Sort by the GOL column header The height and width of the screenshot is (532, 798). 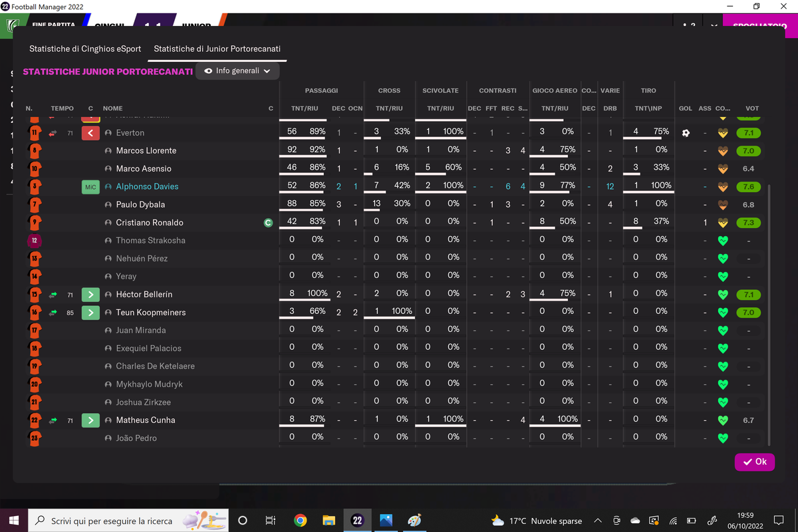coord(686,108)
